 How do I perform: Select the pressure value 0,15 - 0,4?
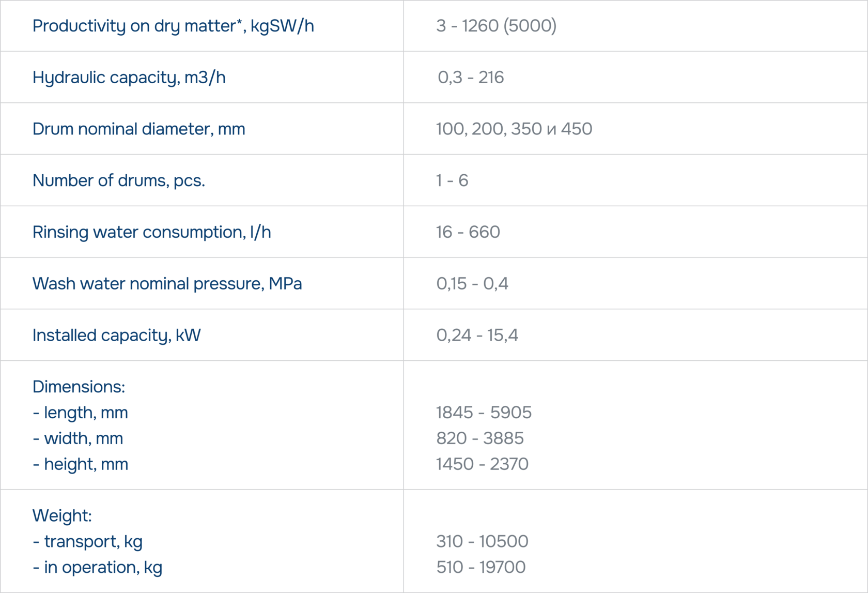pos(472,284)
